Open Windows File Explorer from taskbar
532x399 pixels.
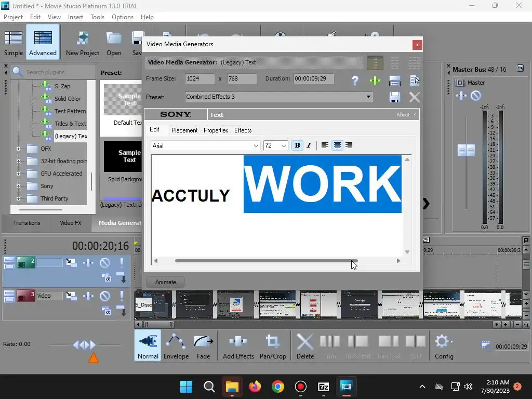pos(232,387)
